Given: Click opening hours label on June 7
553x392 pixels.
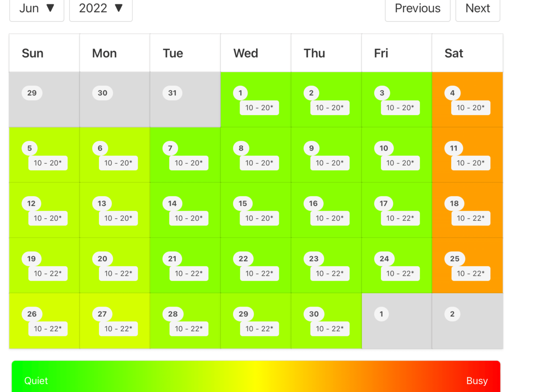Looking at the screenshot, I should click(x=188, y=163).
